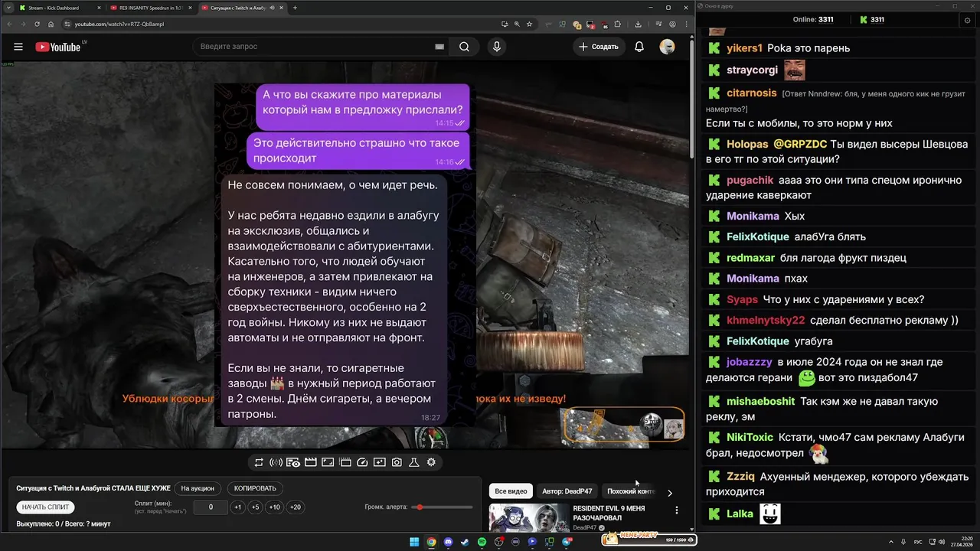Add +5 minutes to split
980x551 pixels.
[256, 507]
